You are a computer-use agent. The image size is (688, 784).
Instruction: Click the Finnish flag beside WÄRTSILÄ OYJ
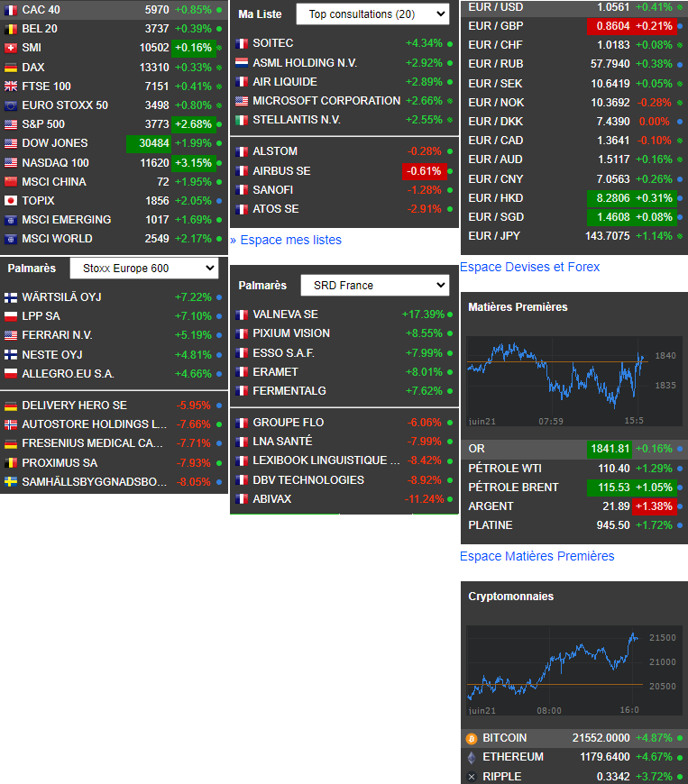pos(11,297)
